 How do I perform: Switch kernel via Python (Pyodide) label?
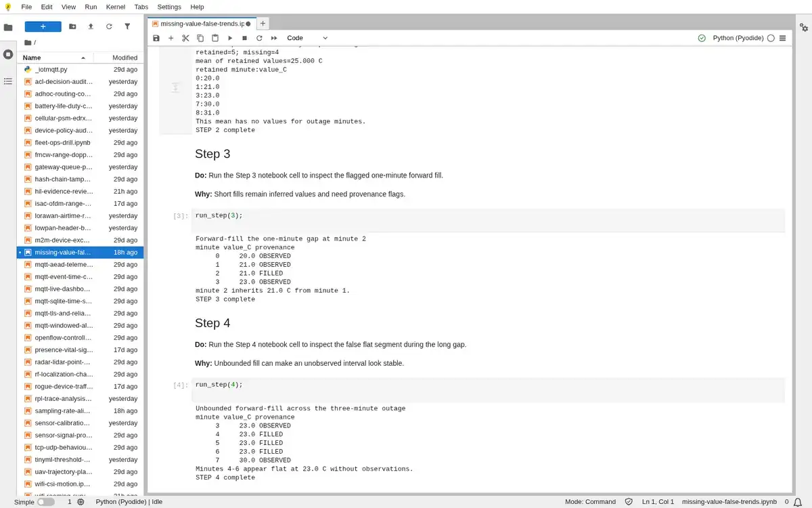pos(738,38)
